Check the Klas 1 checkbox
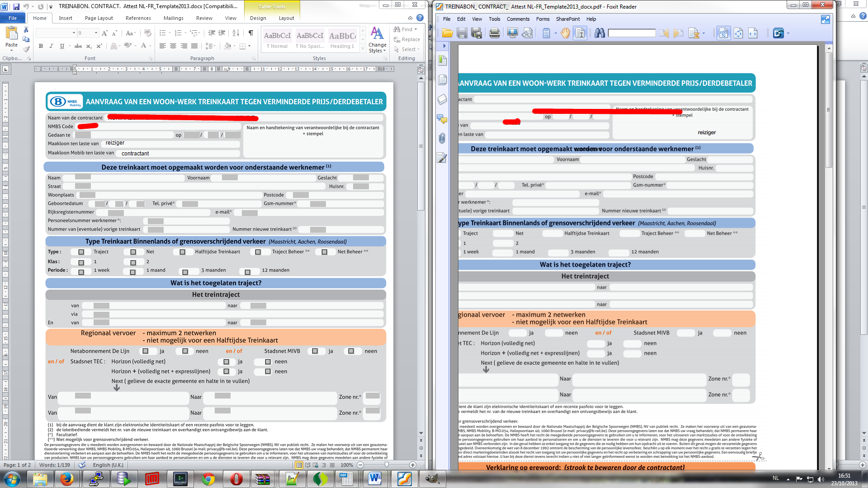The image size is (868, 488). [x=81, y=263]
